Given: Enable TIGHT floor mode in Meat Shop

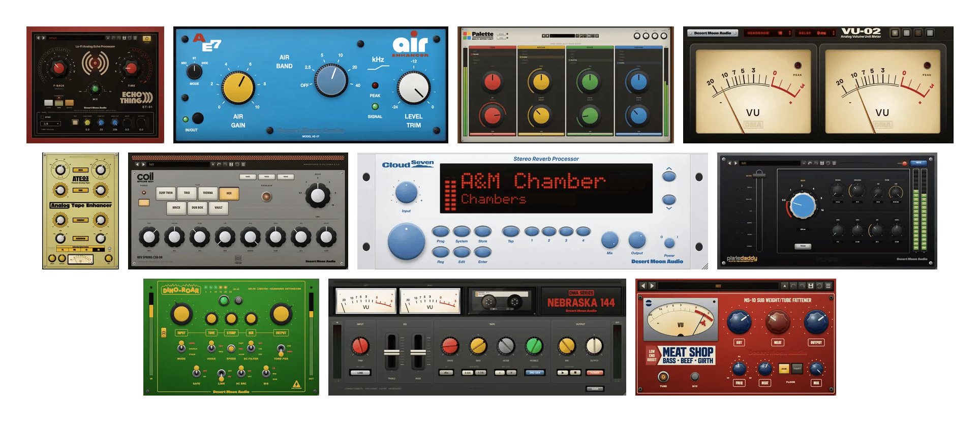Looking at the screenshot, I should [797, 369].
